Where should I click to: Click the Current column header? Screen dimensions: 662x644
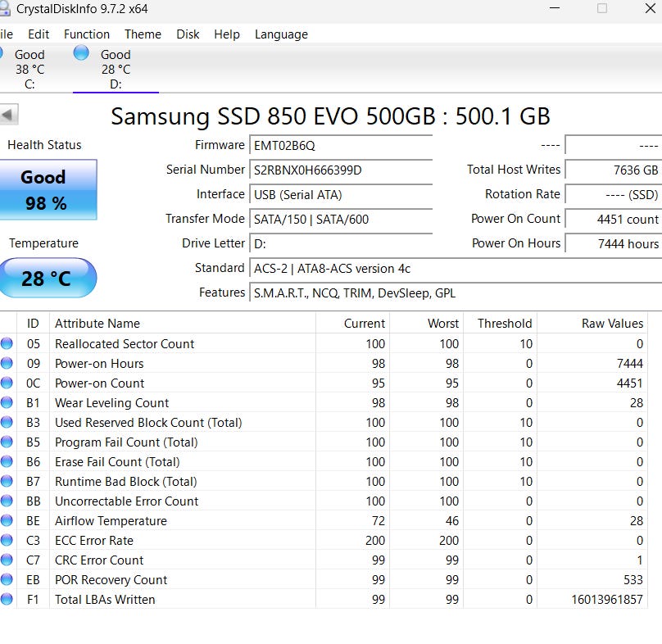pyautogui.click(x=352, y=324)
